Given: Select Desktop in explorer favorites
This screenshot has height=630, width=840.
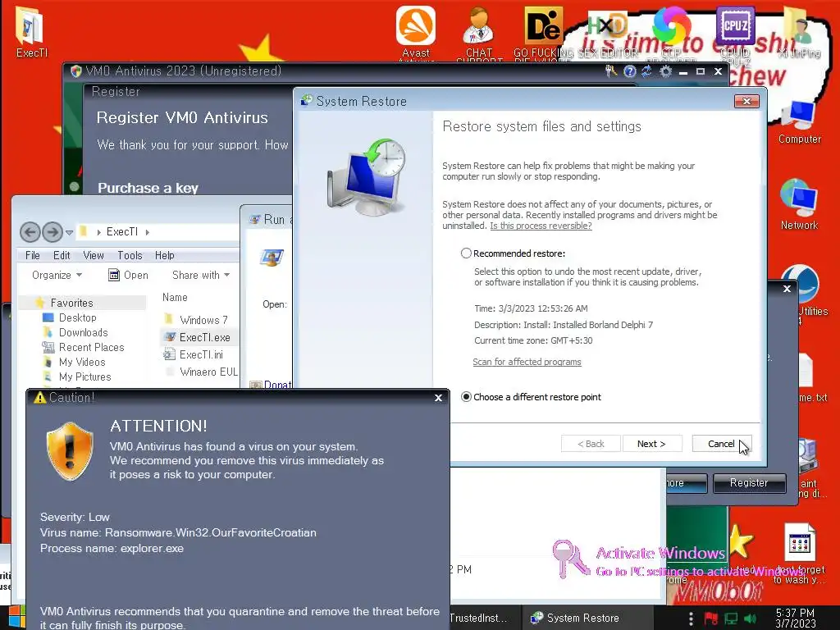Looking at the screenshot, I should (x=78, y=317).
